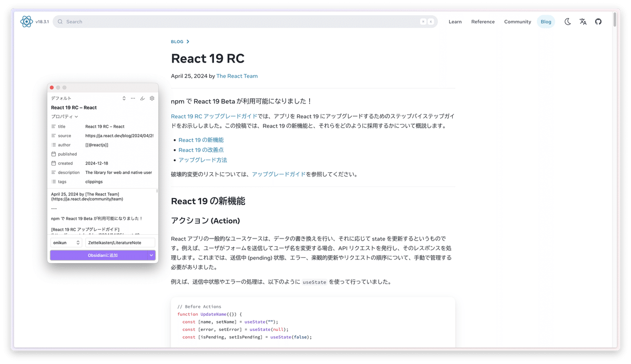
Task: Click the React 19 の新機能 section heading
Action: [208, 201]
